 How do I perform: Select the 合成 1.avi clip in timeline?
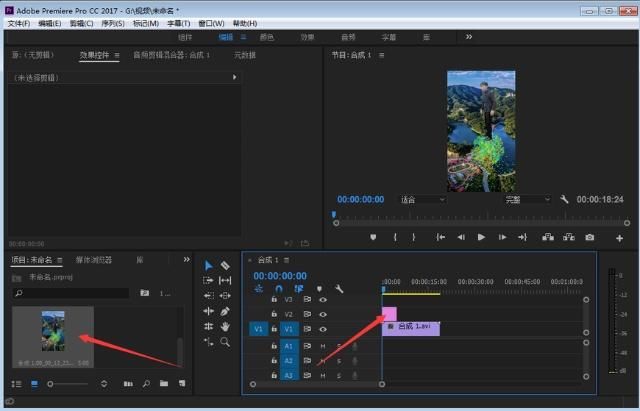point(410,327)
